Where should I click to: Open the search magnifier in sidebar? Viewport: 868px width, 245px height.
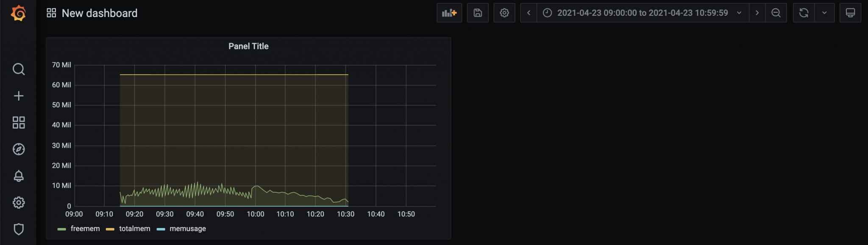tap(19, 69)
